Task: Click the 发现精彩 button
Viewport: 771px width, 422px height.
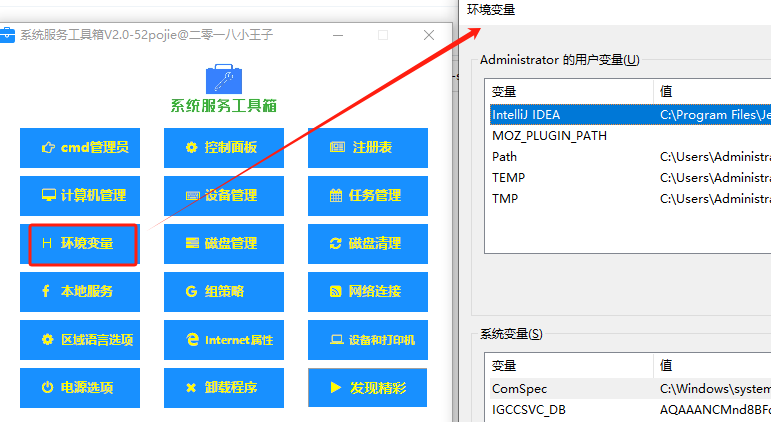Action: 367,388
